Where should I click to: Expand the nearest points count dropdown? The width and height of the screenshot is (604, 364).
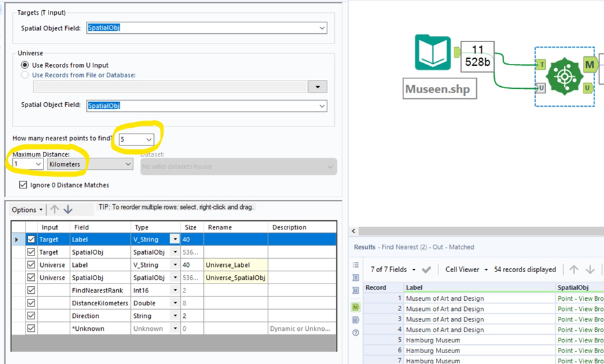(x=136, y=139)
